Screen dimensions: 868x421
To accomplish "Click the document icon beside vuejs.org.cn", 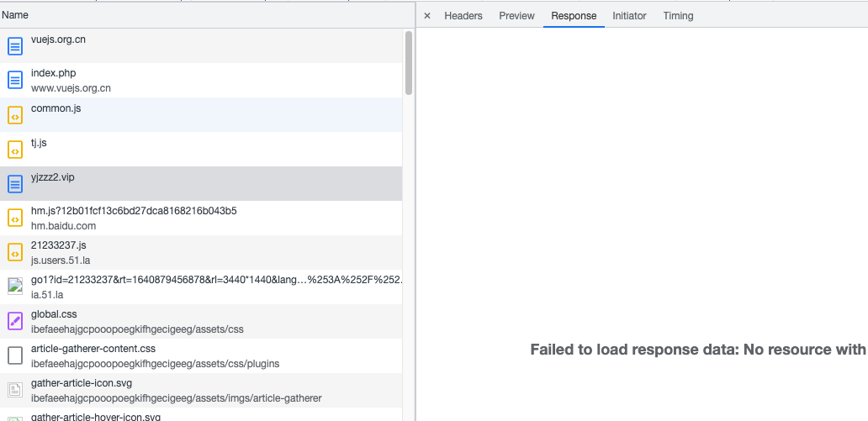I will (x=14, y=46).
